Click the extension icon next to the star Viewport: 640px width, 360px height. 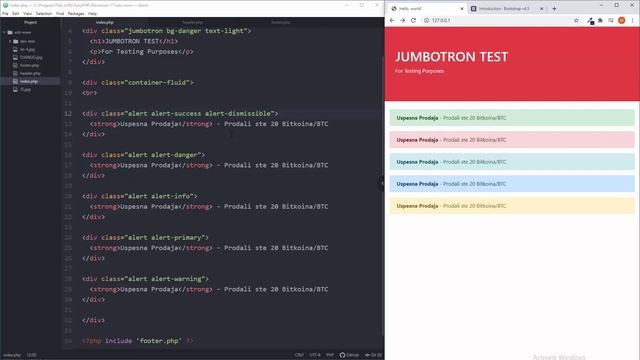coord(590,21)
